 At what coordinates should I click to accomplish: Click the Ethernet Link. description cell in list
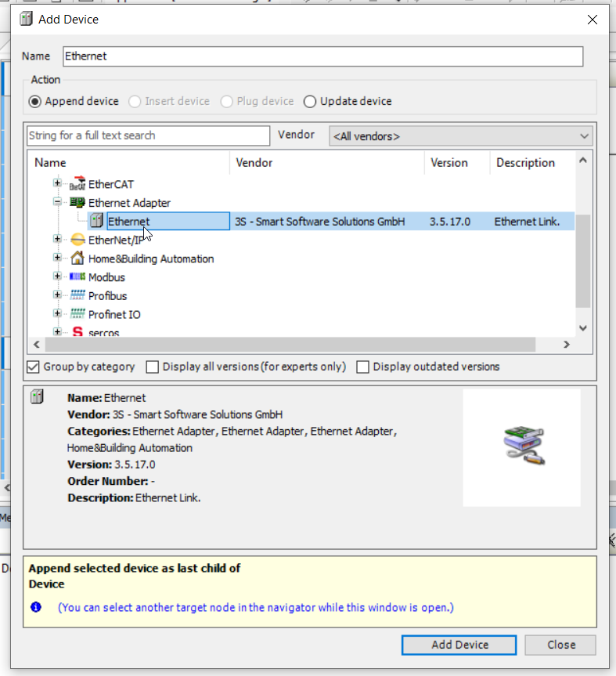(x=527, y=222)
